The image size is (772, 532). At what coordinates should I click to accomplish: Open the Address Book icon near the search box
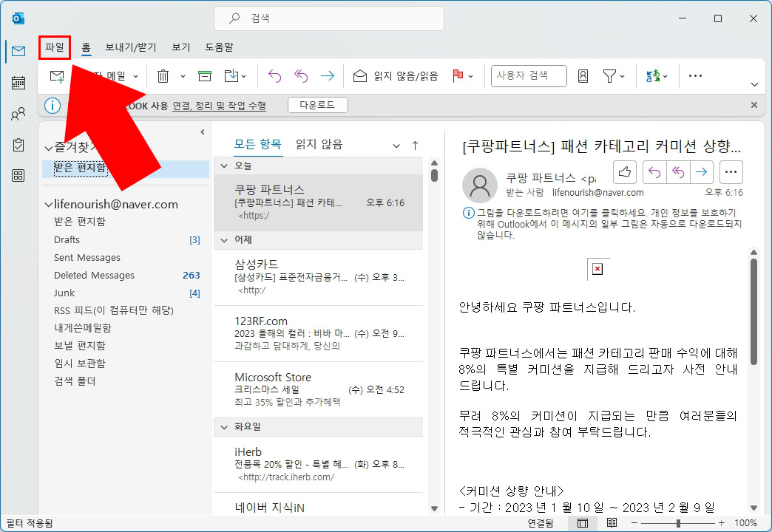click(583, 75)
